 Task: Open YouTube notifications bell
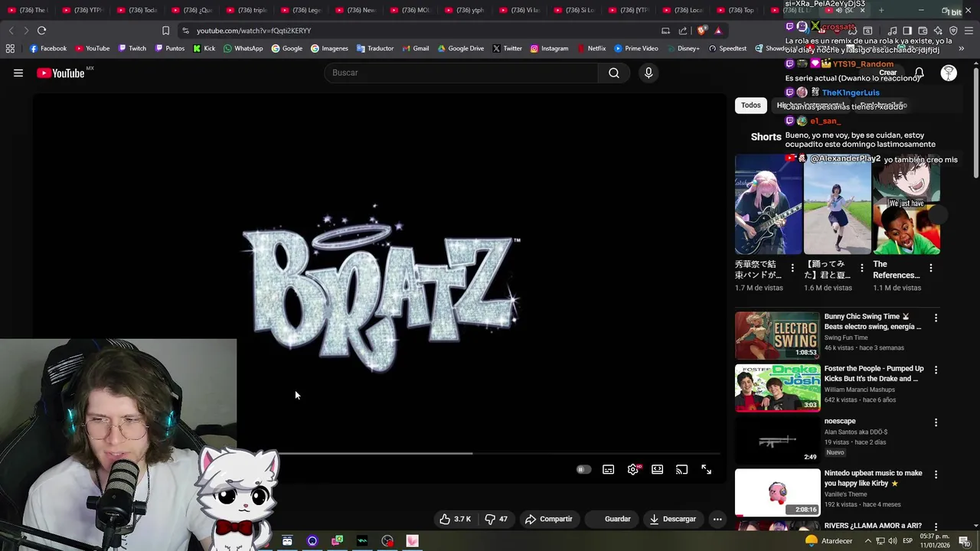point(919,73)
